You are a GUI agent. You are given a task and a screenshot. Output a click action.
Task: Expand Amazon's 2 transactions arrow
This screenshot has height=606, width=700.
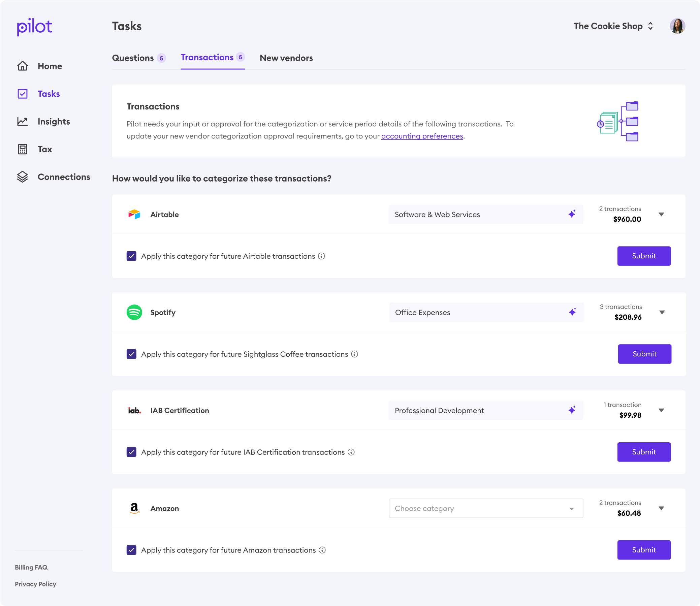[662, 508]
